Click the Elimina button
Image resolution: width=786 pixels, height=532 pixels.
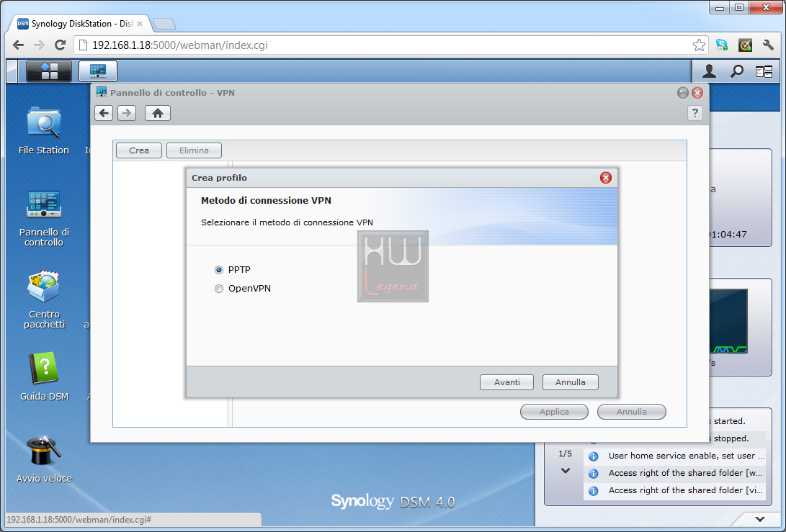(194, 150)
